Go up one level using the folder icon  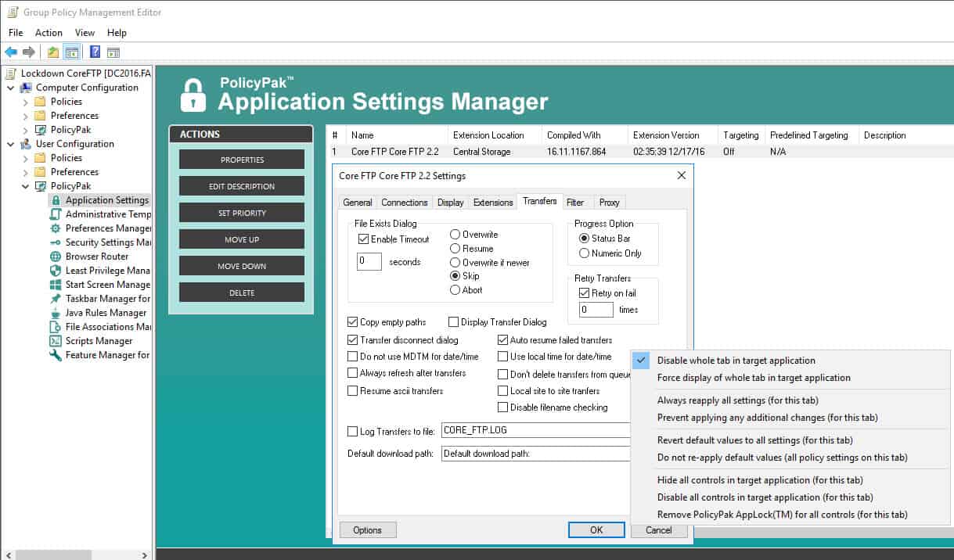point(53,52)
